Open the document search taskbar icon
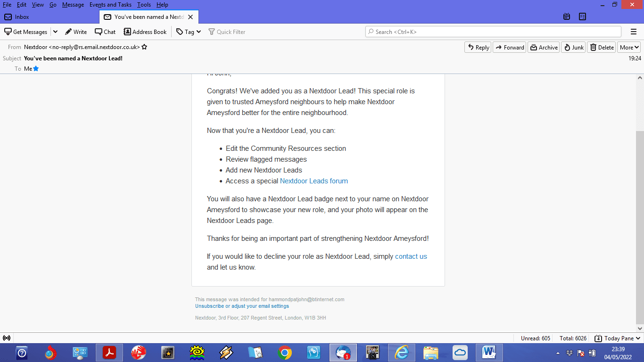This screenshot has width=644, height=362. (256, 353)
